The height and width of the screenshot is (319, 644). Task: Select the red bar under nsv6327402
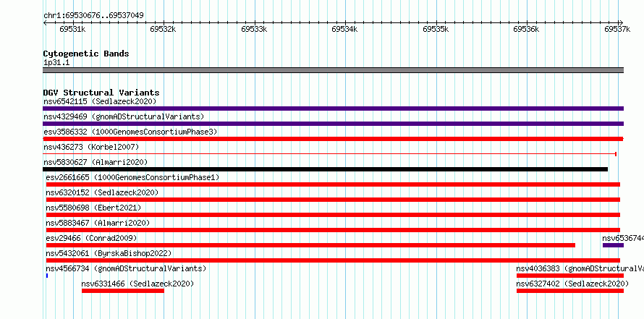tap(570, 291)
